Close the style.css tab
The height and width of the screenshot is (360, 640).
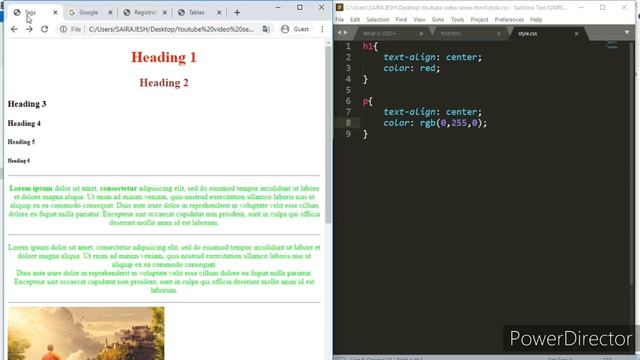576,34
